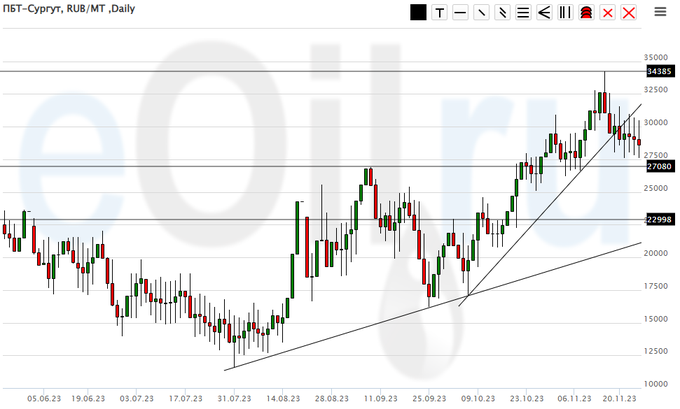Select the fan lines drawing tool

coord(544,13)
